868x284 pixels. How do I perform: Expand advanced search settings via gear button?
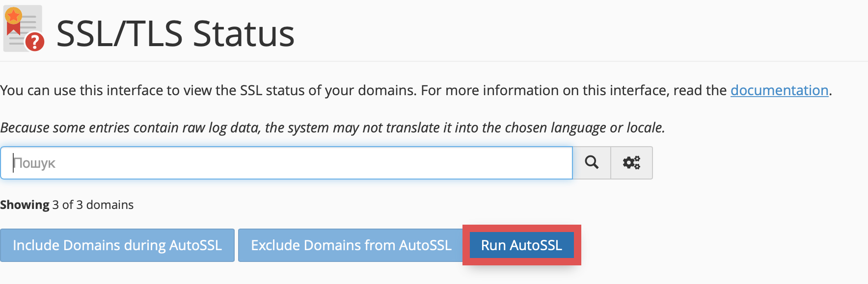coord(631,162)
